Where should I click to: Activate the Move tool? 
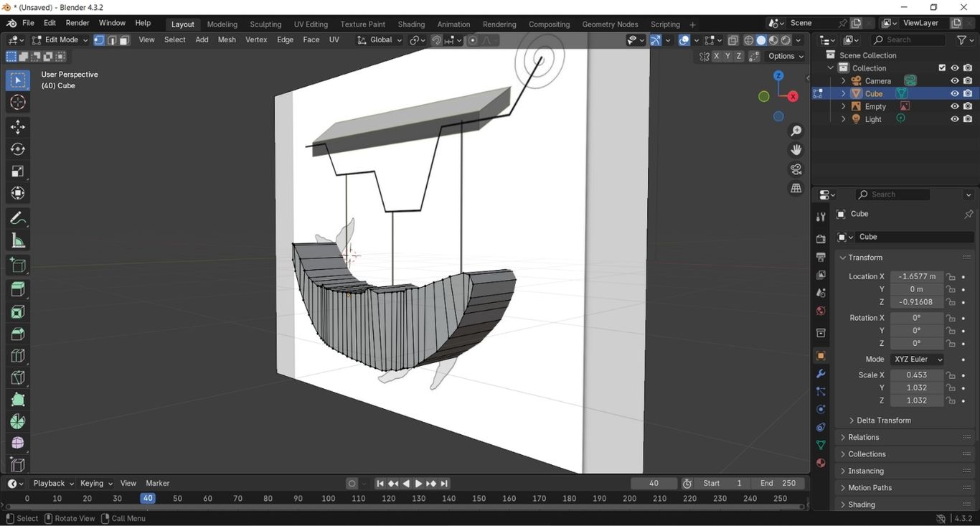18,127
